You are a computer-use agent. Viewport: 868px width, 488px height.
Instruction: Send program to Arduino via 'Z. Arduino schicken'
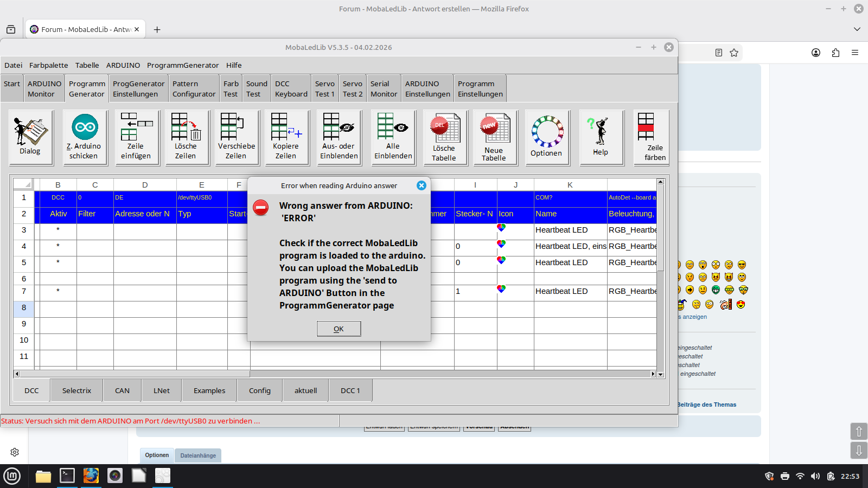pyautogui.click(x=85, y=137)
